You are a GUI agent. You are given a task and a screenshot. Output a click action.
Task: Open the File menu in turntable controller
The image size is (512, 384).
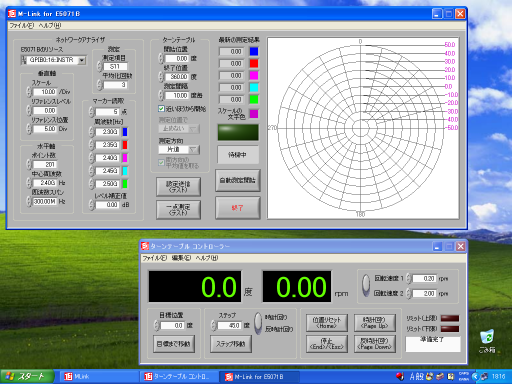tap(155, 258)
